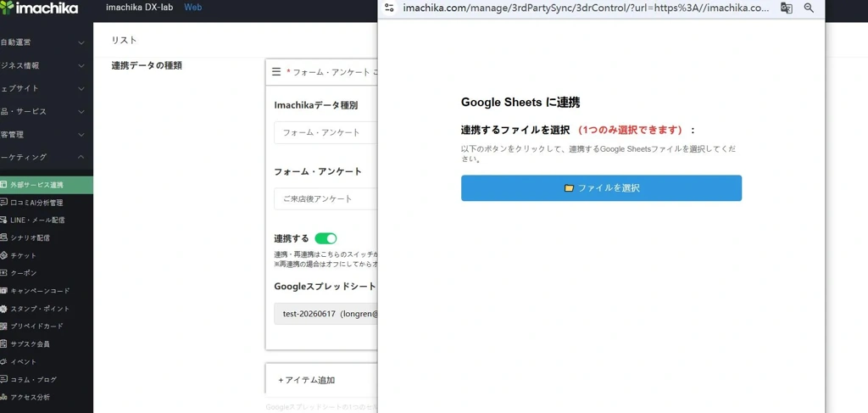This screenshot has width=868, height=413.
Task: Click the スタンプ・ポイント gear icon
Action: tap(3, 309)
